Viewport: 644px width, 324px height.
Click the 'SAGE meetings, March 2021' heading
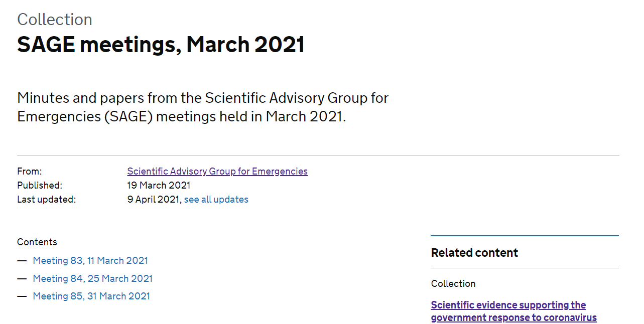[x=161, y=45]
